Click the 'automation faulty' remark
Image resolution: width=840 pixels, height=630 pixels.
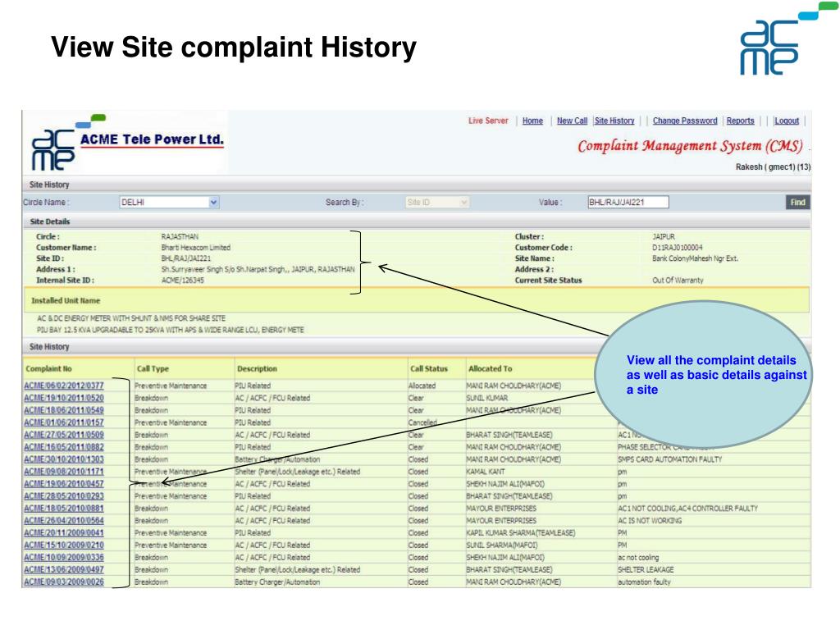click(644, 582)
